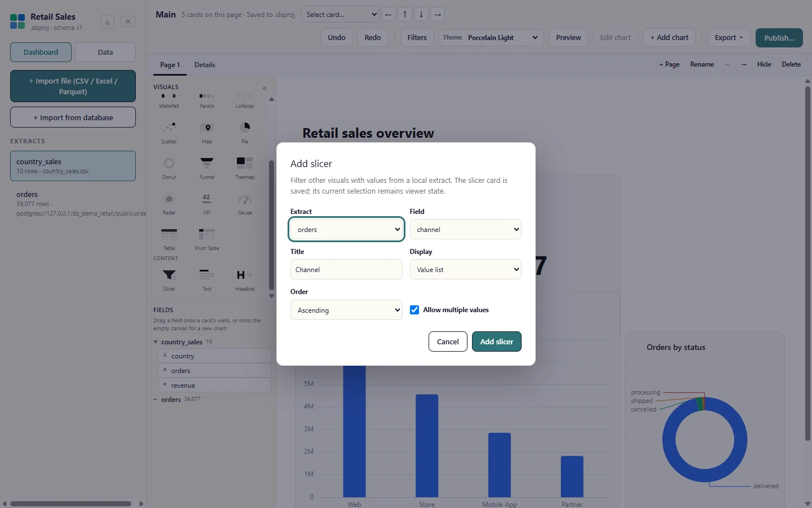Pick the Treemap visual
This screenshot has width=812, height=508.
[245, 168]
